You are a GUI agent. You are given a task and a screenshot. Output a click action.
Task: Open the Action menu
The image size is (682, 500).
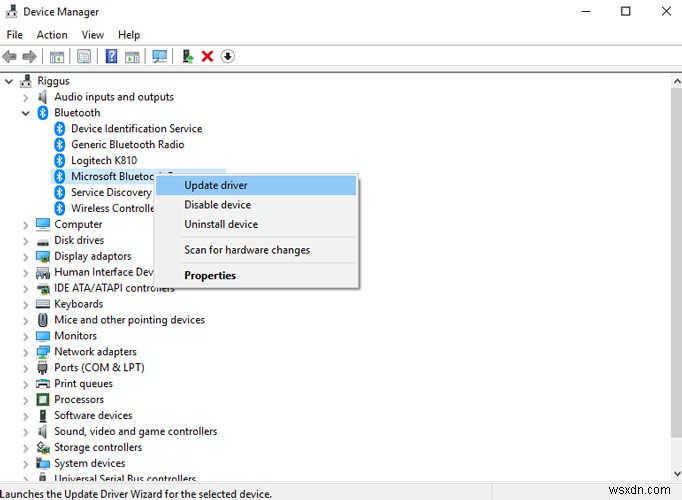tap(52, 35)
